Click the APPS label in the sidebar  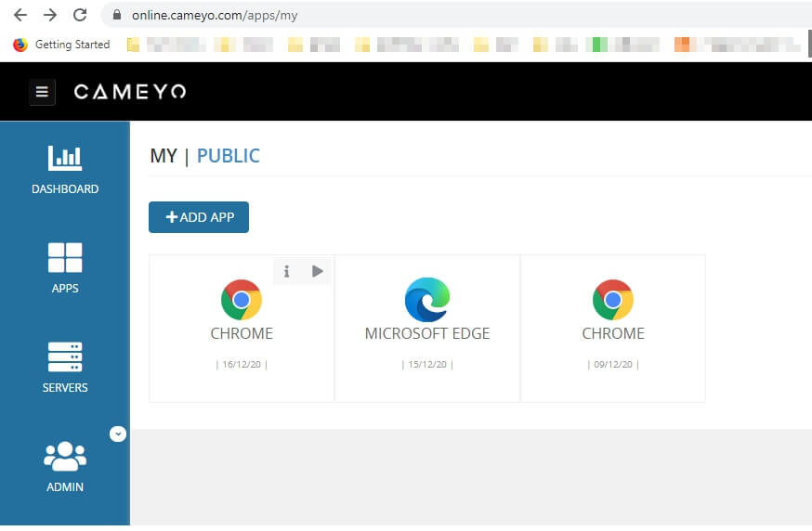point(65,289)
